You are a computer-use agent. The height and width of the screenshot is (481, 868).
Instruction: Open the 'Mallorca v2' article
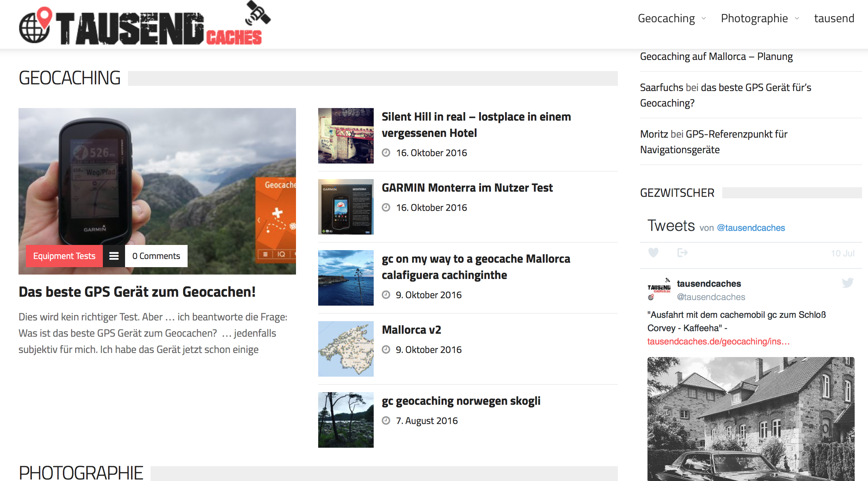pos(411,330)
